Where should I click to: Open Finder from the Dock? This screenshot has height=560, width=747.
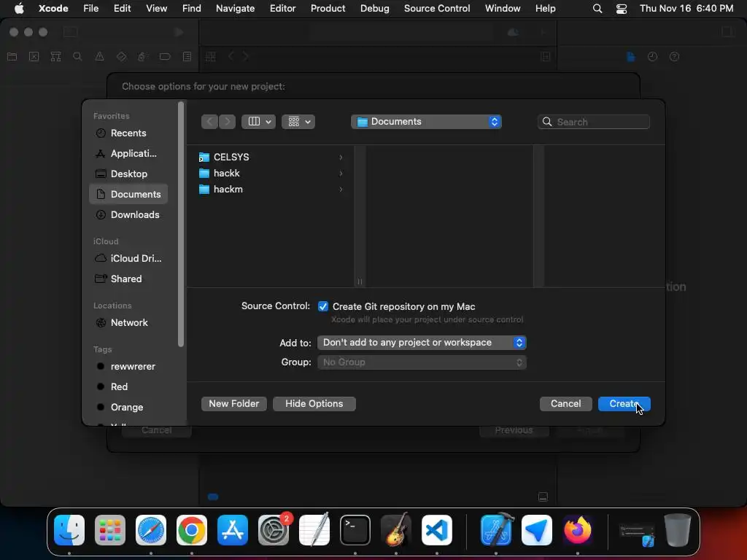point(69,529)
